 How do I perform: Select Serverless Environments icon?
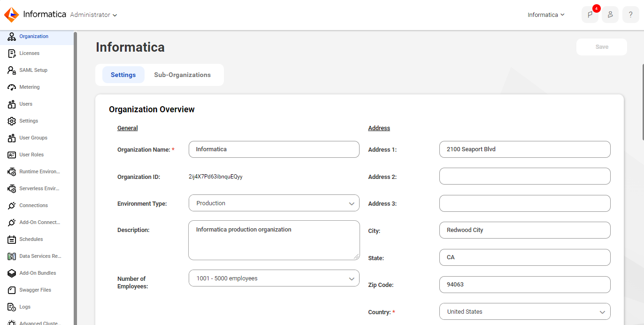tap(12, 189)
